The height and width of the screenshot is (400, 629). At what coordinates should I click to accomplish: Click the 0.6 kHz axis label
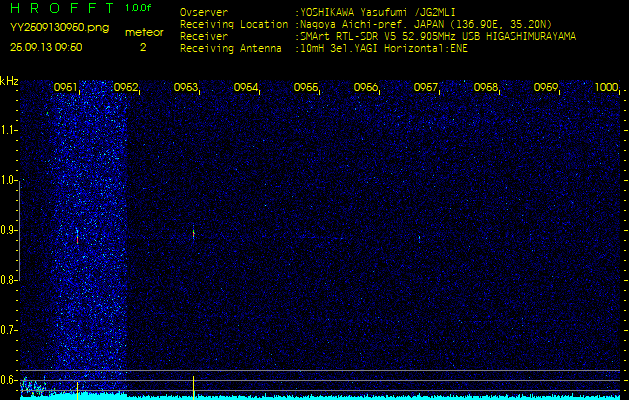point(7,380)
